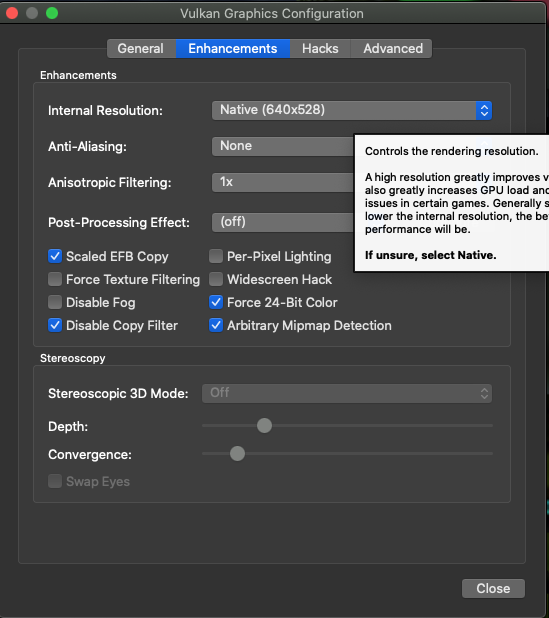This screenshot has height=618, width=549.
Task: Click the "Convergence:" label
Action: click(90, 454)
